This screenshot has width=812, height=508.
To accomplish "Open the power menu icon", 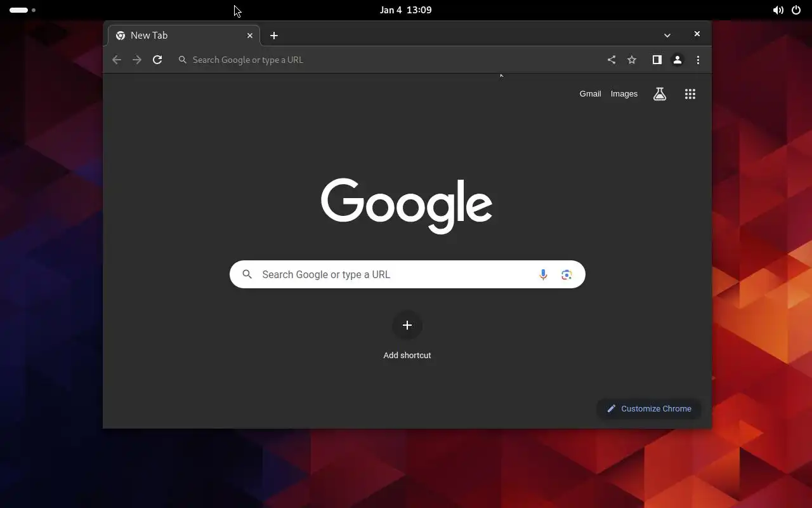I will coord(796,10).
